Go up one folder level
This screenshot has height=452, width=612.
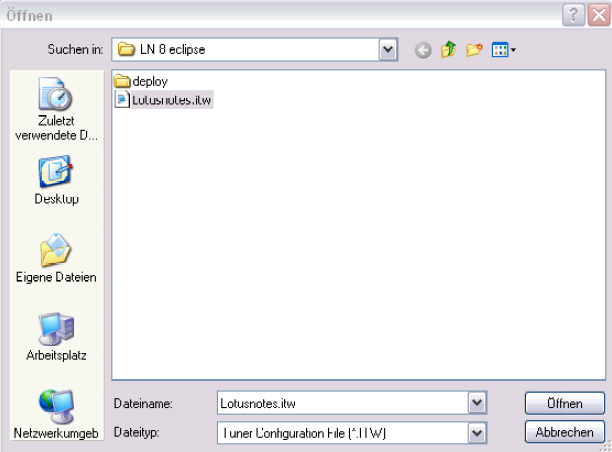pyautogui.click(x=449, y=49)
